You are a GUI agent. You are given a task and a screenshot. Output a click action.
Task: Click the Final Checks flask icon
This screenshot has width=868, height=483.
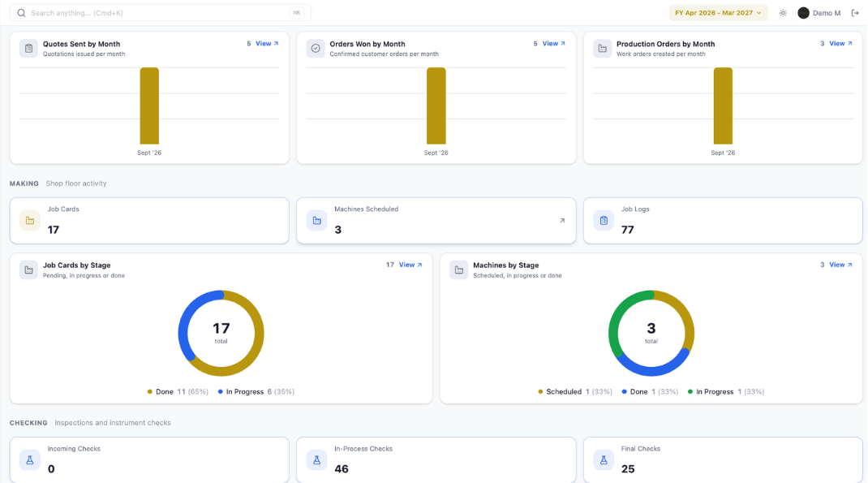coord(604,459)
